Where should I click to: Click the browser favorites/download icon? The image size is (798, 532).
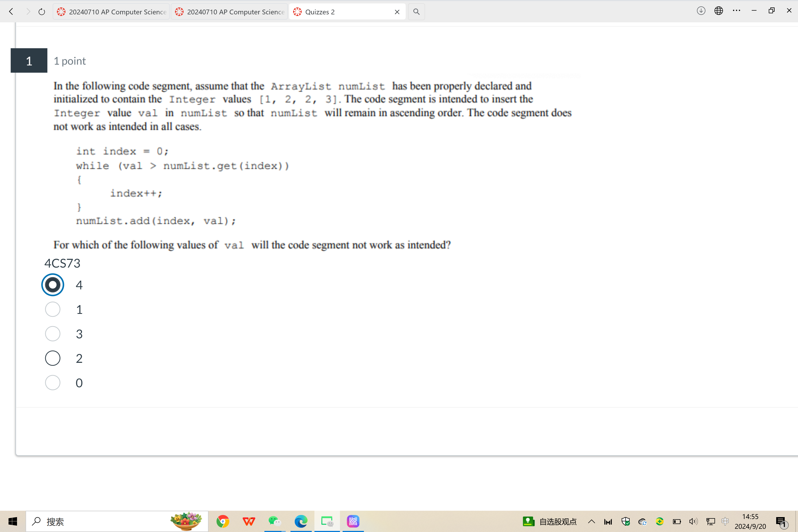701,11
